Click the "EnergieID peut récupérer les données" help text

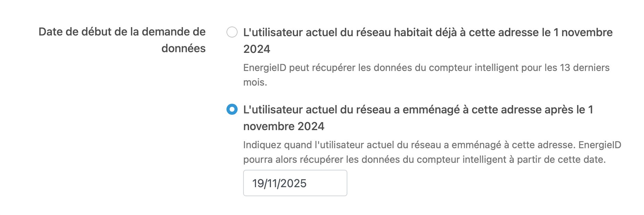click(x=382, y=67)
